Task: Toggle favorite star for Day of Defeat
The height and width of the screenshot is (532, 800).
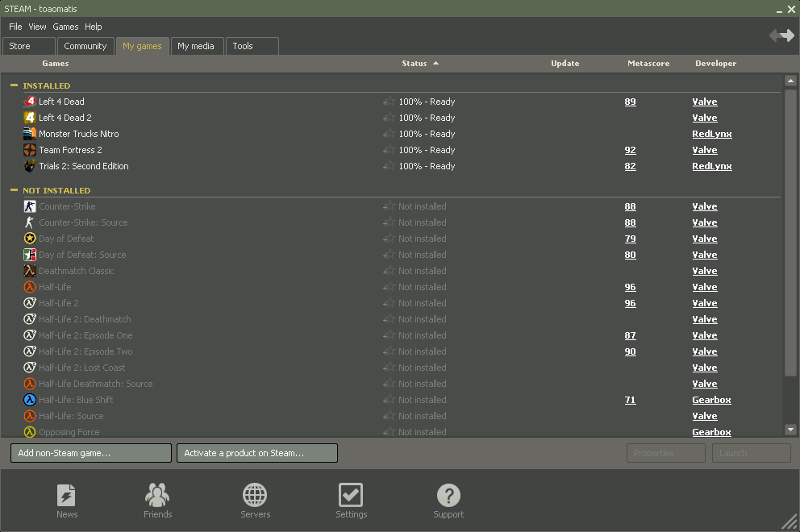Action: coord(389,239)
